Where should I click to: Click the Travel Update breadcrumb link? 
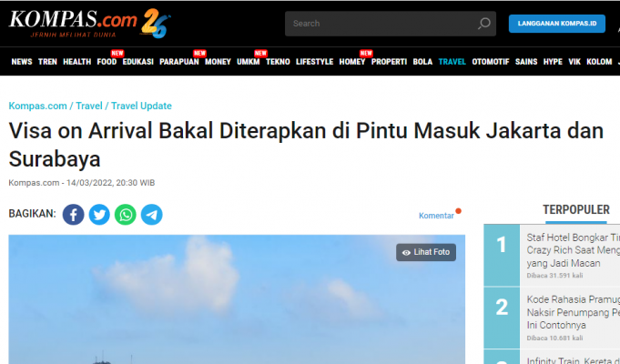point(141,106)
